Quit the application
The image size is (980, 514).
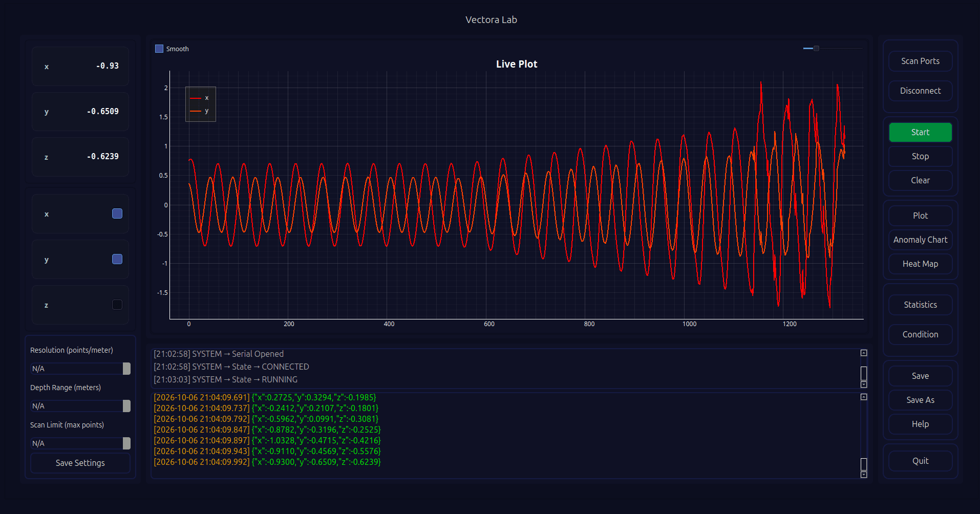(920, 461)
